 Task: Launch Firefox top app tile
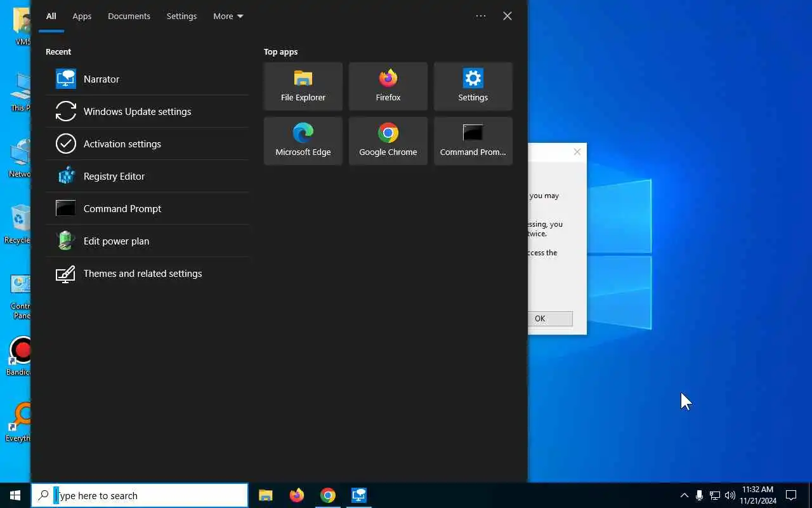[388, 86]
